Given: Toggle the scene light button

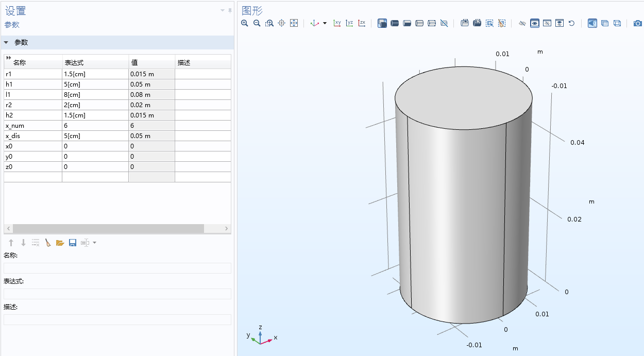Looking at the screenshot, I should tap(592, 23).
